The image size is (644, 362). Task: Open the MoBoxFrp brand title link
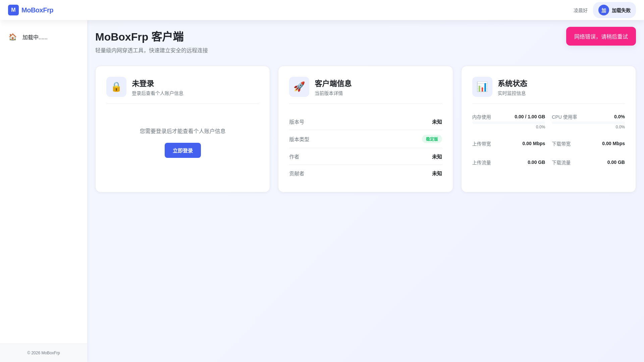[x=37, y=10]
